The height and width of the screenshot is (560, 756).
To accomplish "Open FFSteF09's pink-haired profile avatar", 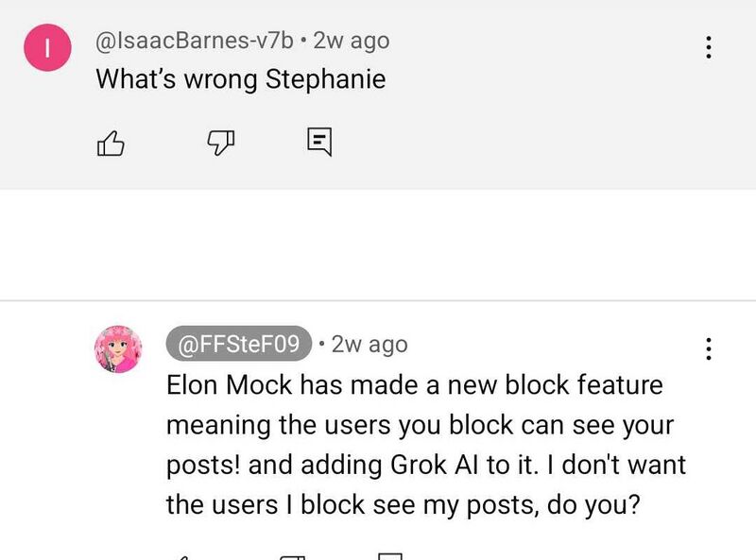I will (118, 349).
